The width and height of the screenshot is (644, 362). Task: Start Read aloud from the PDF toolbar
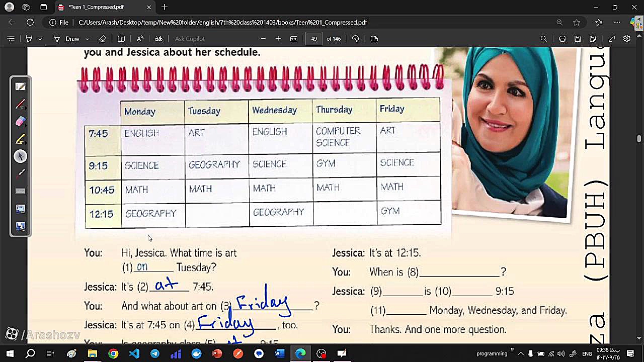coord(140,39)
